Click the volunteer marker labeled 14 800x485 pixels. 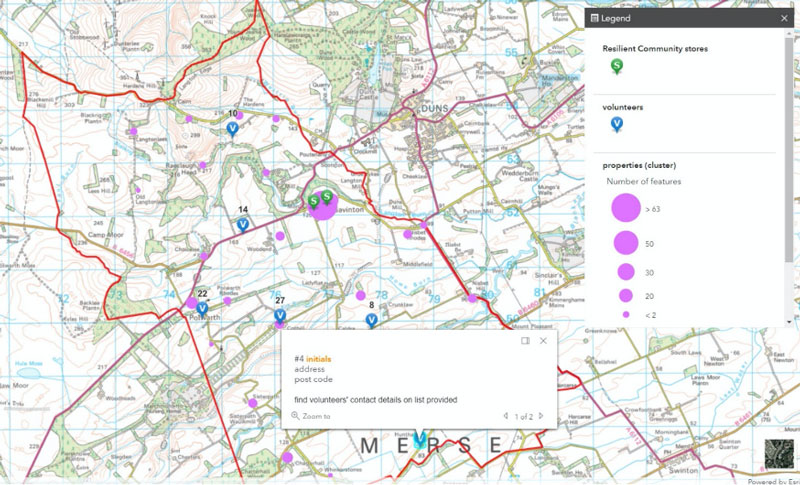point(243,224)
